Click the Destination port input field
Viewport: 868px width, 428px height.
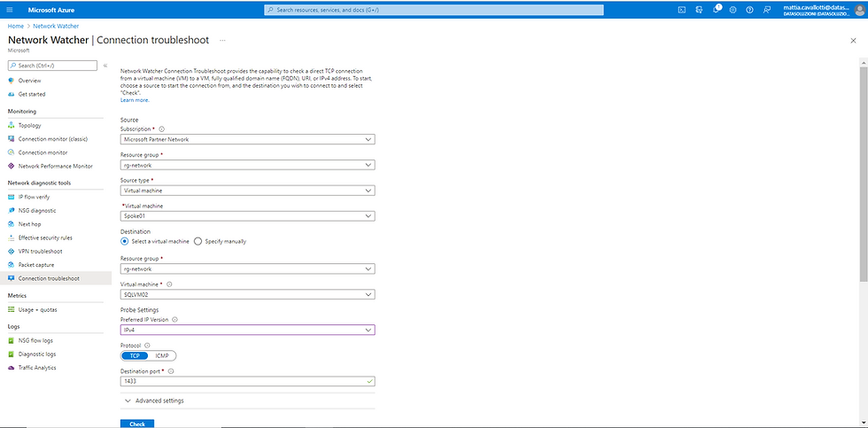click(x=247, y=382)
